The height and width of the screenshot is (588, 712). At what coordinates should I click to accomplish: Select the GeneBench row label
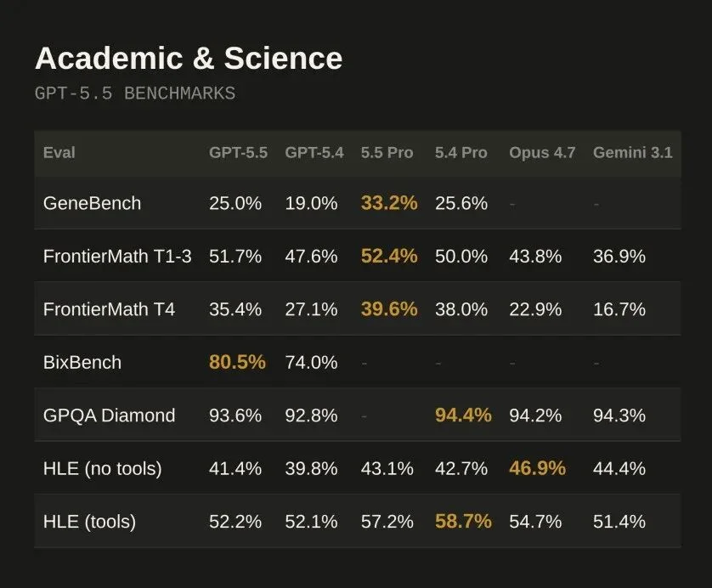click(x=92, y=203)
